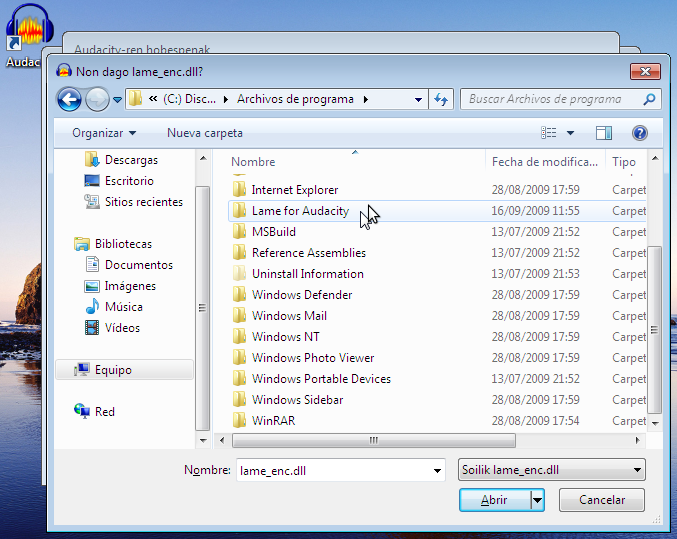Click the Audacity icon in dialog title bar
Image resolution: width=677 pixels, height=539 pixels.
(x=64, y=71)
